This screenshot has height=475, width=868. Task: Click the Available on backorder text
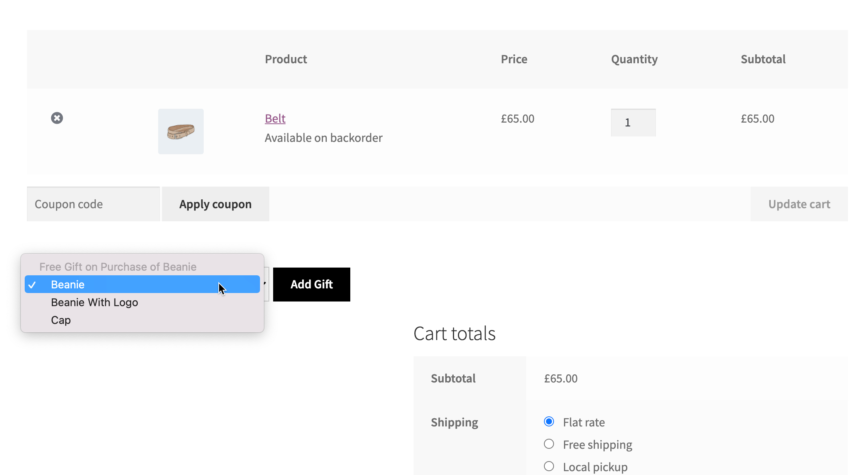(x=323, y=138)
